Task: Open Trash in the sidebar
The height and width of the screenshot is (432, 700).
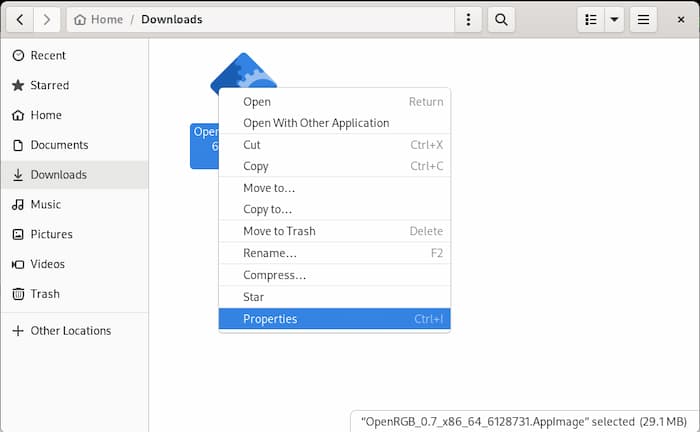Action: tap(75, 294)
